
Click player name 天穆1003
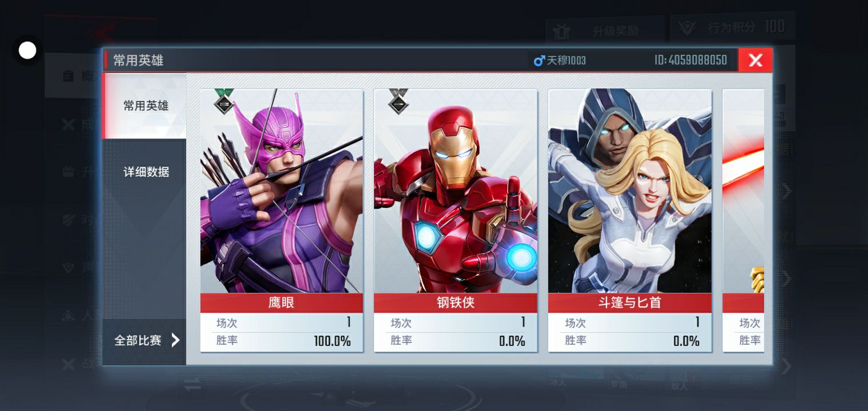(566, 61)
